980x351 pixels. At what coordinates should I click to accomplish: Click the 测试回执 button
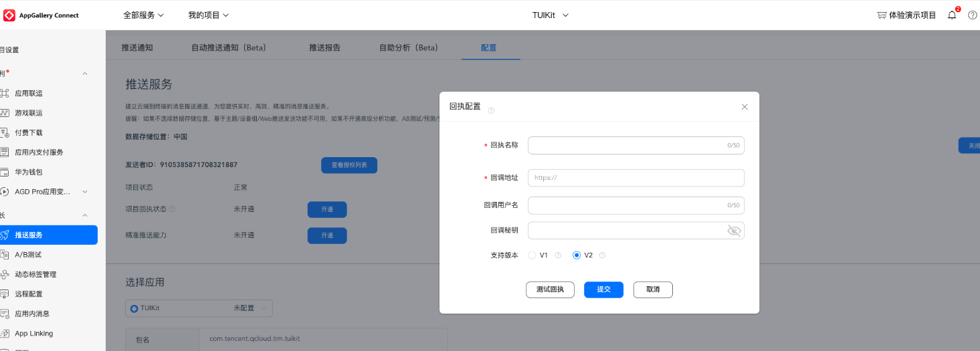pyautogui.click(x=550, y=289)
